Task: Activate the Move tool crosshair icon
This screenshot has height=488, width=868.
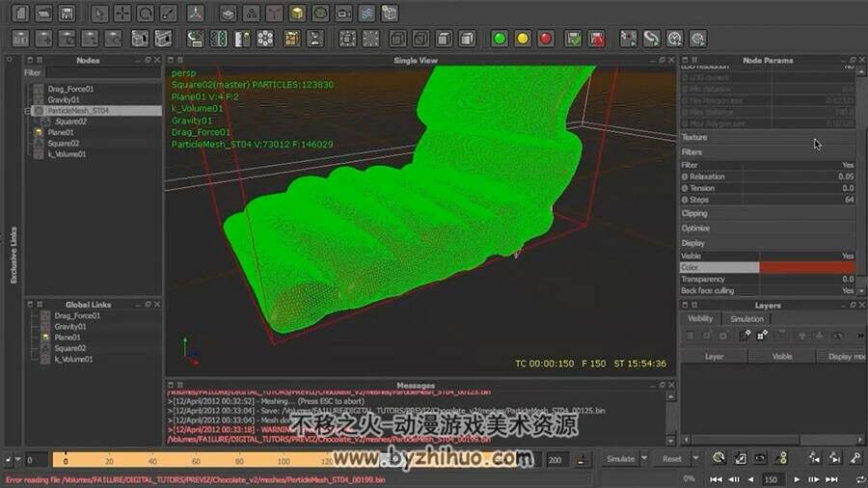Action: [122, 13]
